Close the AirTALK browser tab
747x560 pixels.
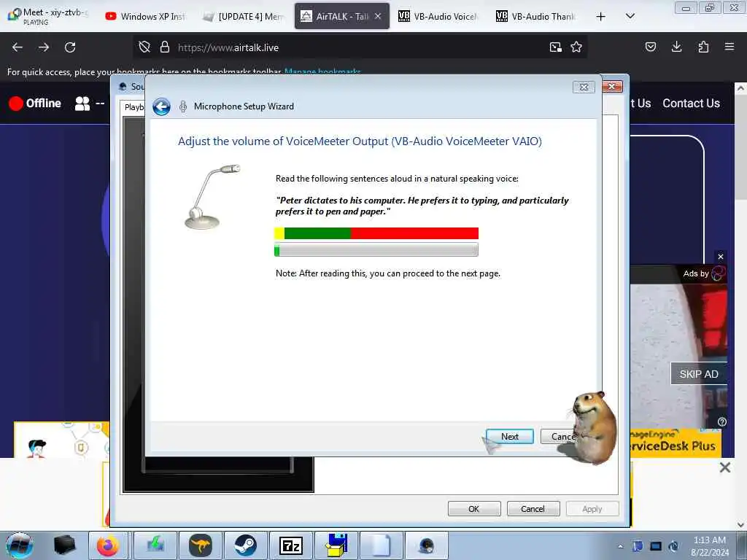(x=378, y=16)
